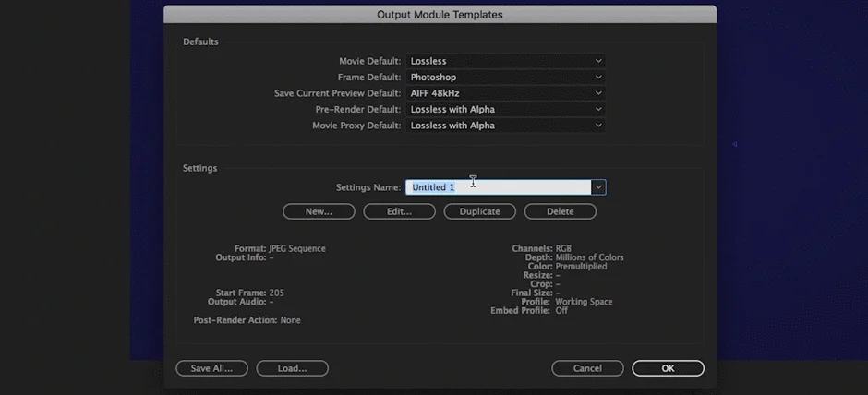Click the New... button
Image resolution: width=868 pixels, height=395 pixels.
(319, 211)
